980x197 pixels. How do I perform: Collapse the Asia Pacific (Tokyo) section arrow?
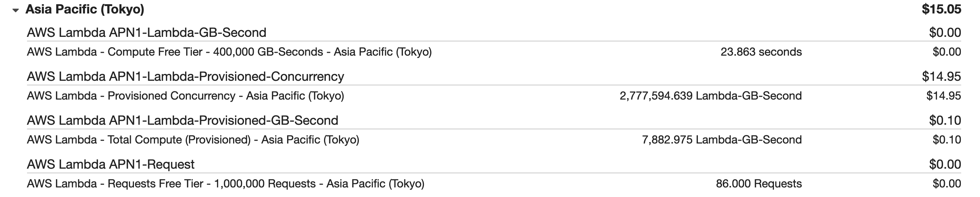coord(16,10)
